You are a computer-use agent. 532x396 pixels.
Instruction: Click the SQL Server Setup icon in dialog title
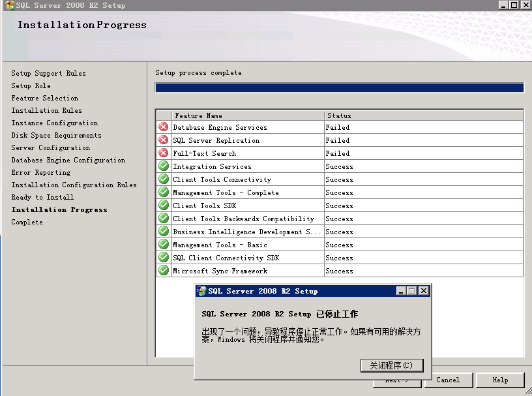(x=202, y=291)
